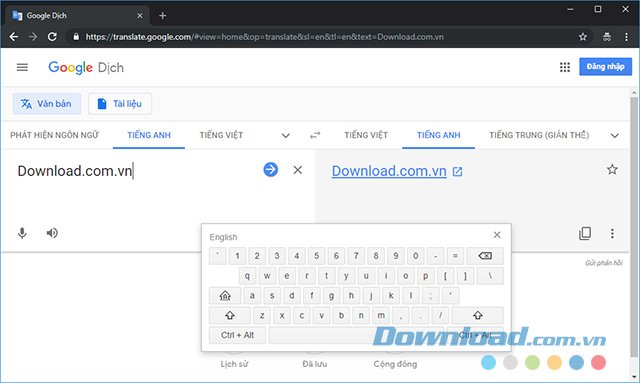The height and width of the screenshot is (383, 640).
Task: Open the translated Download.com.vn link
Action: click(x=389, y=171)
